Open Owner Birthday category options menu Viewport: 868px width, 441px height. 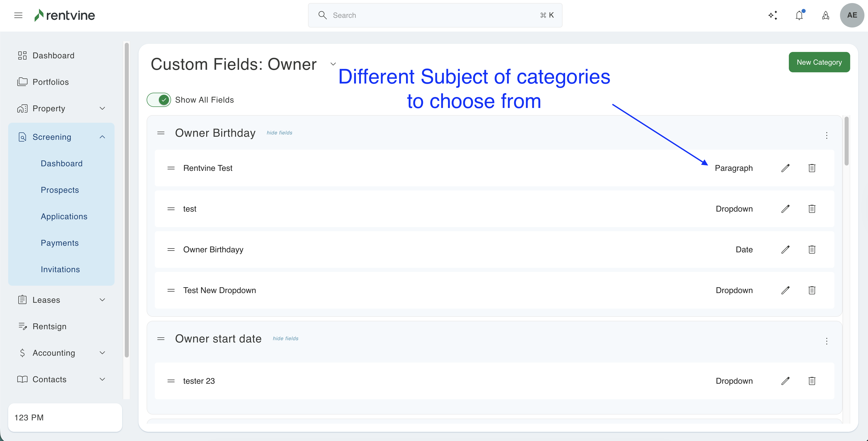(x=827, y=135)
